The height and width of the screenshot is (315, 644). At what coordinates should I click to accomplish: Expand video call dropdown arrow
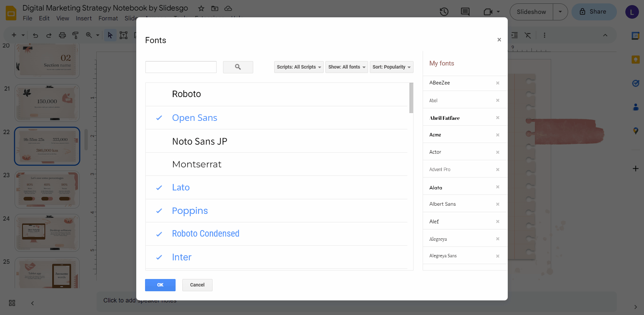tap(498, 12)
